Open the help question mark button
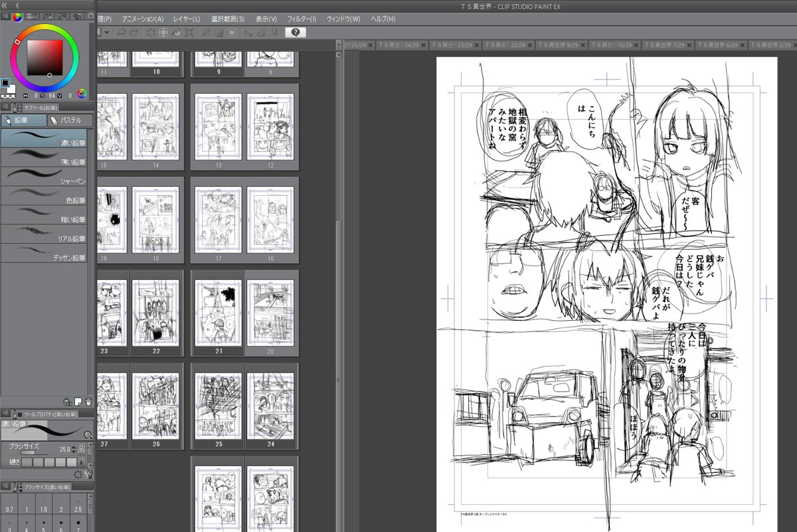This screenshot has width=797, height=532. [296, 33]
